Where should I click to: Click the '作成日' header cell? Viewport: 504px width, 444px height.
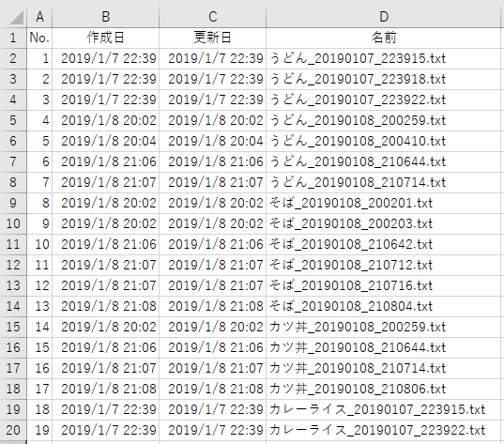[x=106, y=38]
